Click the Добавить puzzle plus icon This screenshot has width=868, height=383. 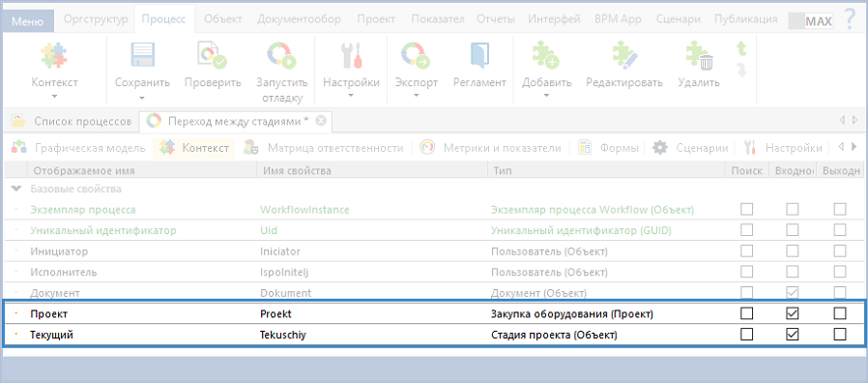click(546, 56)
